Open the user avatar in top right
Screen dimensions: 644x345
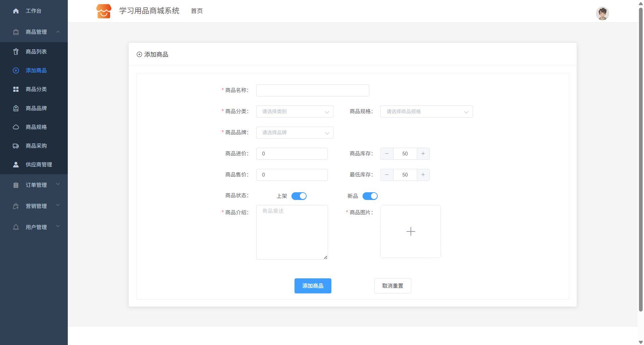coord(602,13)
